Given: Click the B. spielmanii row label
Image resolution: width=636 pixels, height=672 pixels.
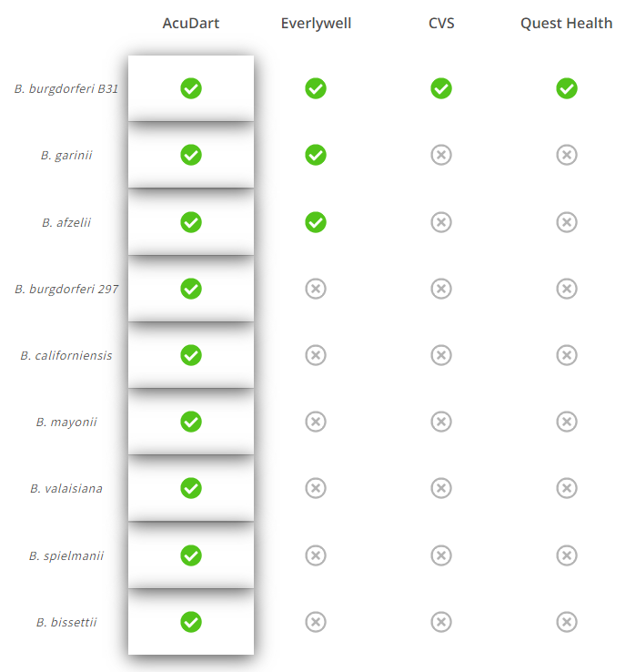Looking at the screenshot, I should point(66,555).
